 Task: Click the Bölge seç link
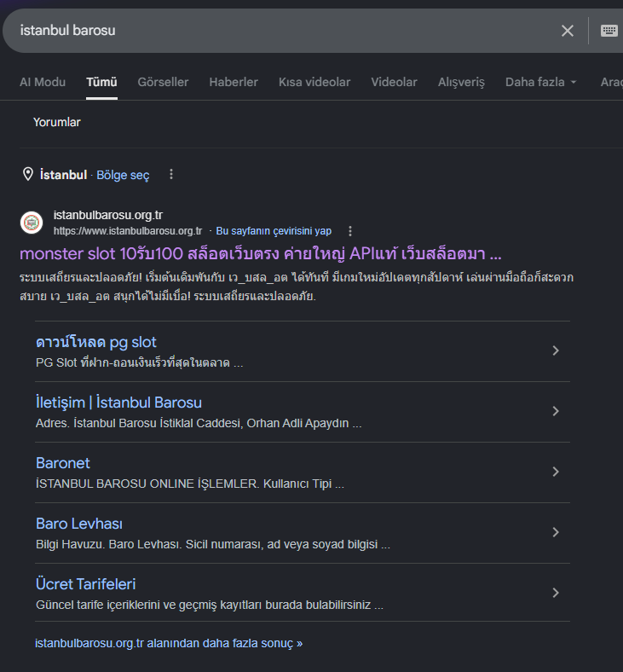(x=123, y=175)
